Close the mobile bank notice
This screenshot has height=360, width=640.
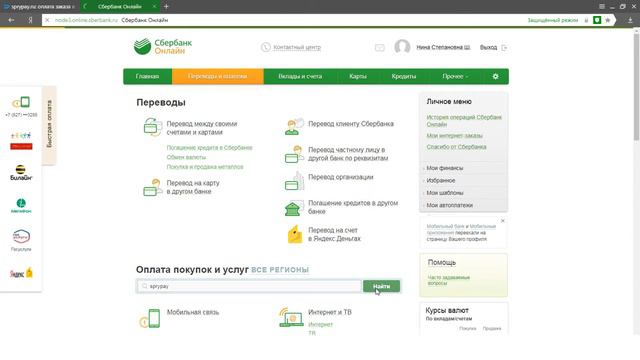click(x=502, y=221)
